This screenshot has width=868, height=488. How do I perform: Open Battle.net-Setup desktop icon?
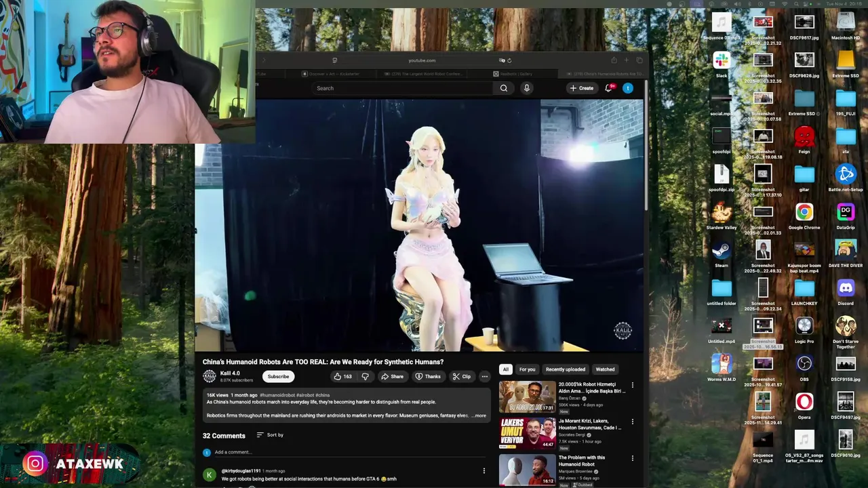pos(846,174)
